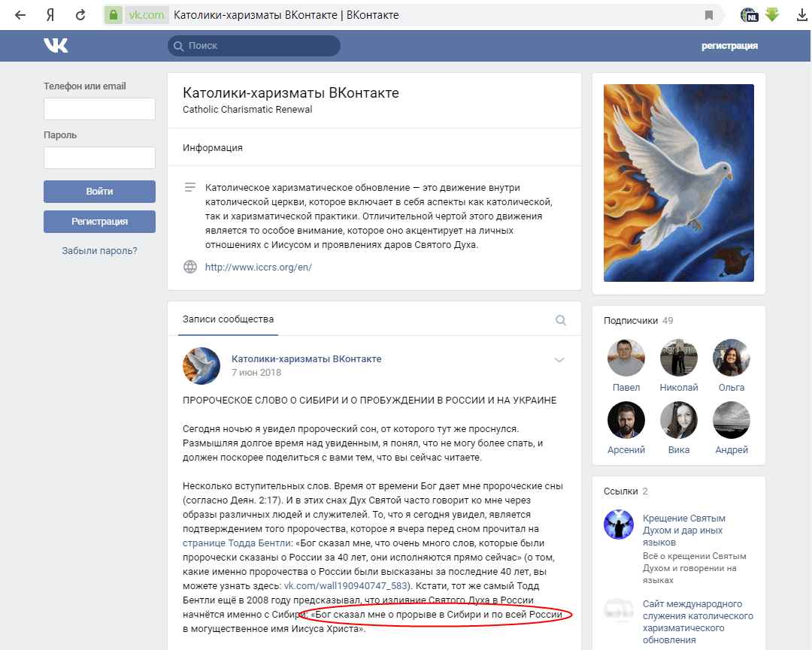The width and height of the screenshot is (812, 650).
Task: Open Сайт международного служения католического link
Action: click(x=698, y=621)
